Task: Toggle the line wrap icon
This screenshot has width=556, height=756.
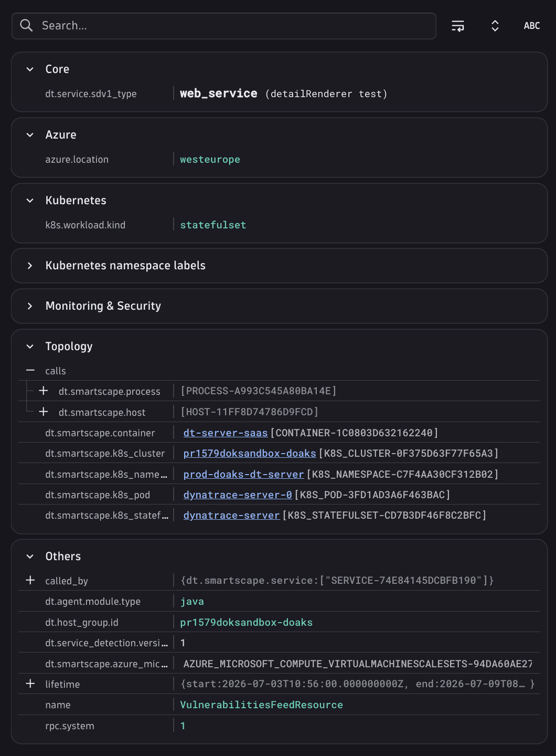Action: 458,26
